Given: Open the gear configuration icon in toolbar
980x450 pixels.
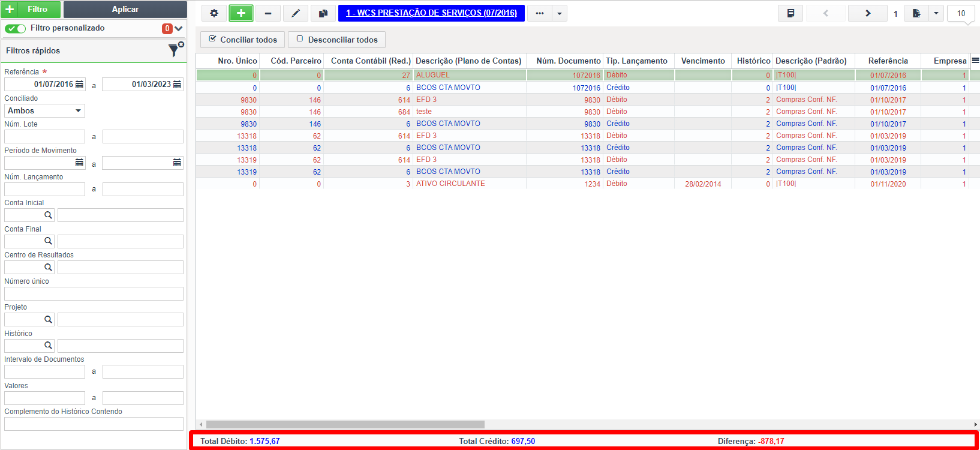Looking at the screenshot, I should [214, 13].
